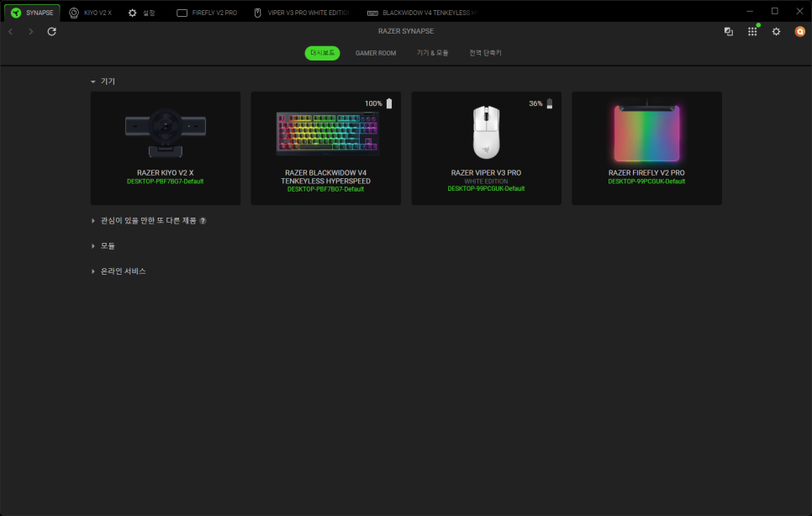
Task: Collapse the 기기 section
Action: (x=93, y=82)
